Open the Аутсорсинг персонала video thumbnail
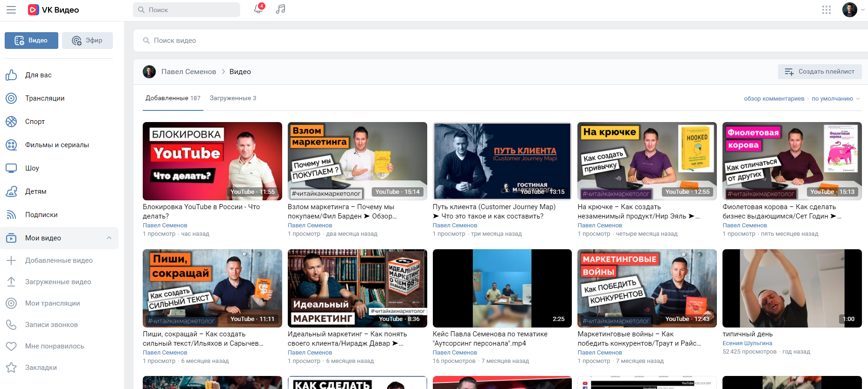The width and height of the screenshot is (868, 389). point(502,288)
